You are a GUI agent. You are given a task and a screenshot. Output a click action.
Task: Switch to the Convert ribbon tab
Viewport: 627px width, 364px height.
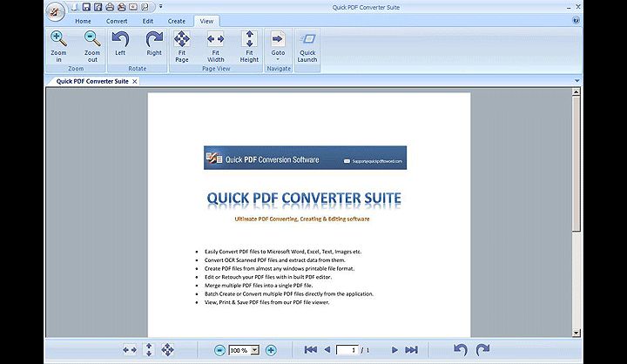tap(117, 21)
